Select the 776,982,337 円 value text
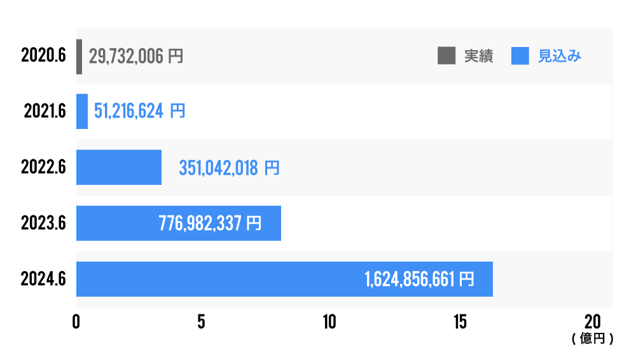 pyautogui.click(x=209, y=224)
